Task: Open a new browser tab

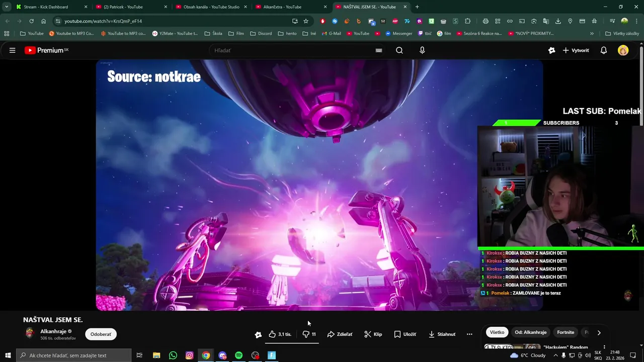Action: pos(417,7)
